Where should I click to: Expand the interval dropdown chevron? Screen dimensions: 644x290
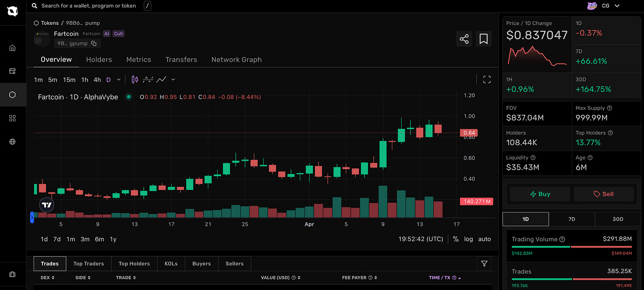pyautogui.click(x=119, y=80)
